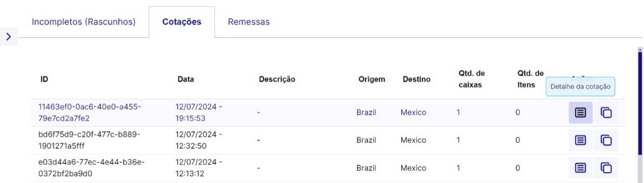This screenshot has height=183, width=644.
Task: Duplicate the quote with ID bd6f75d9
Action: (x=606, y=140)
